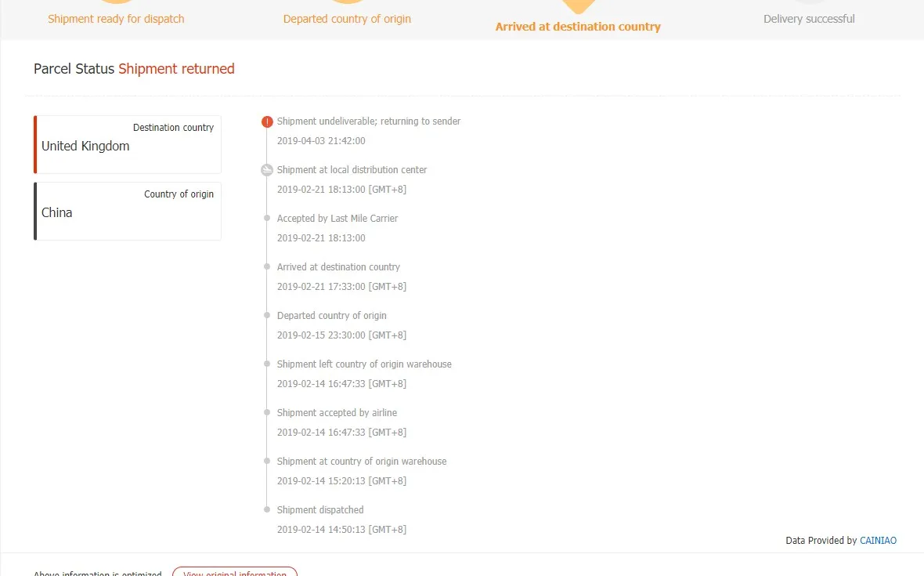The width and height of the screenshot is (924, 576).
Task: Select the Arrived at destination country progress step
Action: click(x=578, y=27)
